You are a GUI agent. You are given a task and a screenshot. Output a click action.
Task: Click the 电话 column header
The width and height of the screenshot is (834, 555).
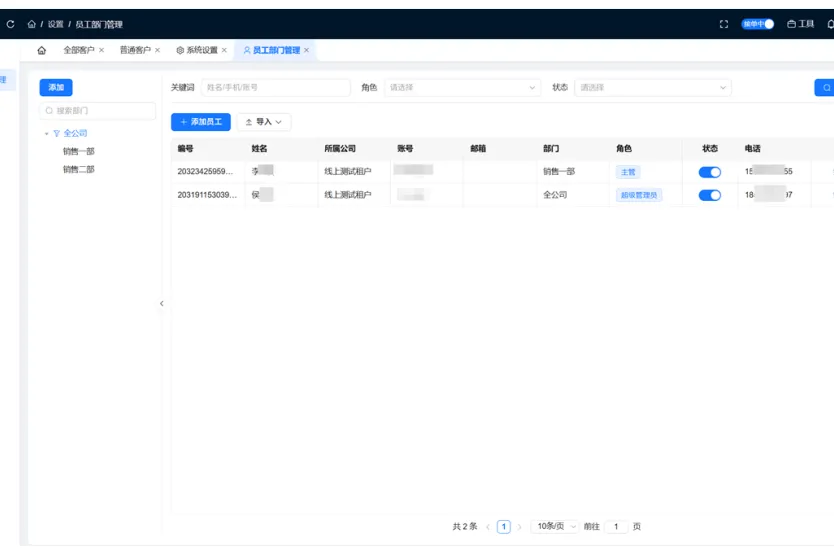(753, 148)
